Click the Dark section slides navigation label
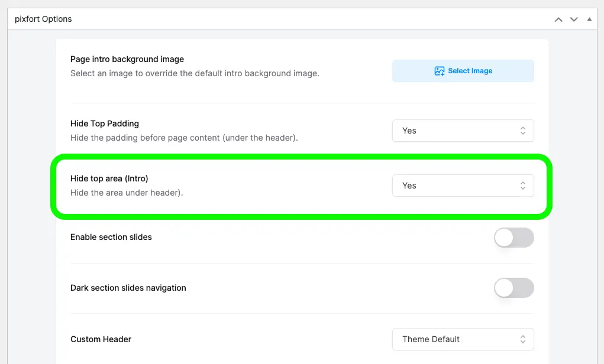Image resolution: width=604 pixels, height=364 pixels. tap(128, 288)
